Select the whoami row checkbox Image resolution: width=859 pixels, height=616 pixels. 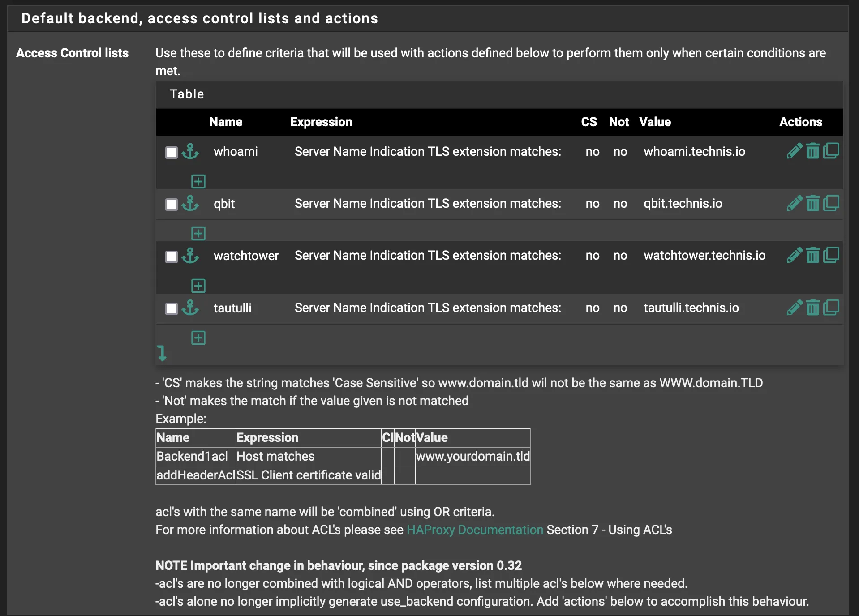pos(171,152)
